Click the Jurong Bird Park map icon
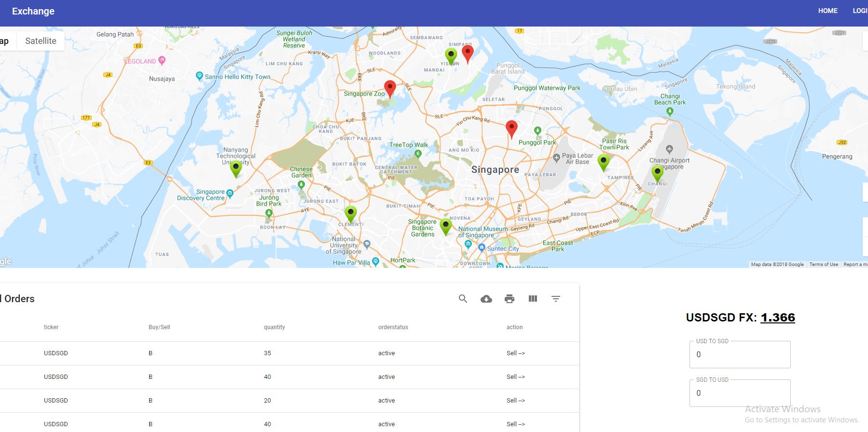 tap(269, 213)
